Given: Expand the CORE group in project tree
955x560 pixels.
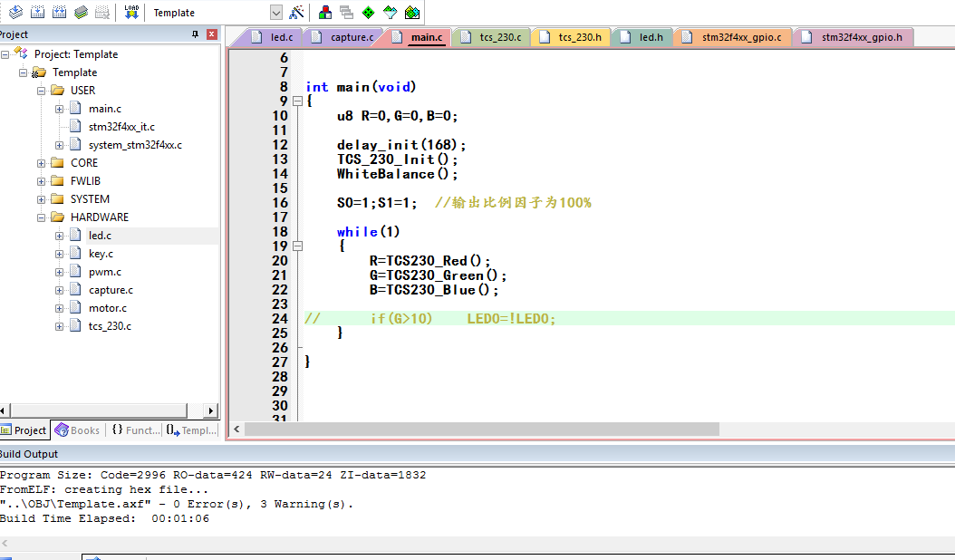Looking at the screenshot, I should point(42,163).
